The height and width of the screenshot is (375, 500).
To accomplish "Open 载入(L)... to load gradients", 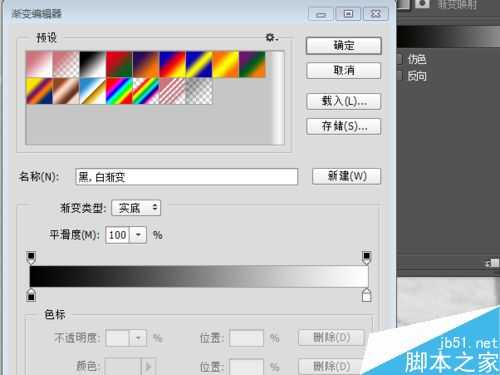I will (x=344, y=101).
